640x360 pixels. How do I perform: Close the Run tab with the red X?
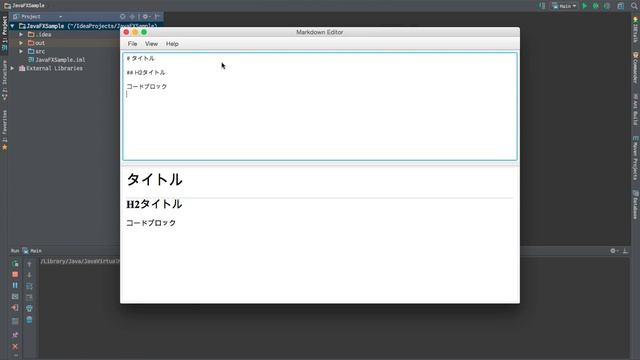click(15, 347)
